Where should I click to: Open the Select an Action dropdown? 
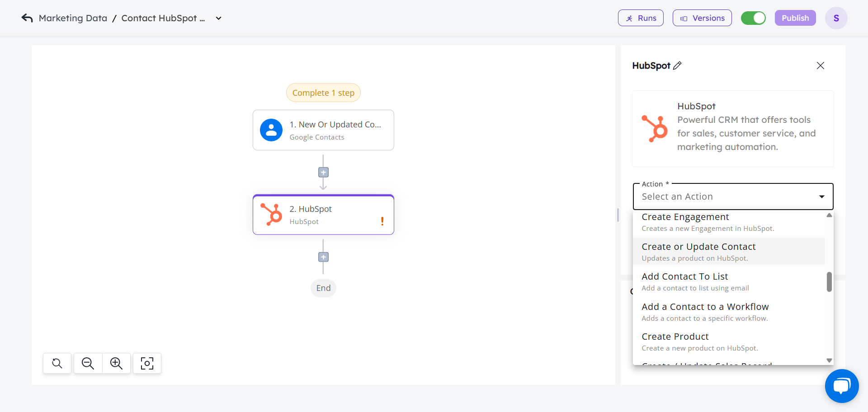pyautogui.click(x=733, y=197)
